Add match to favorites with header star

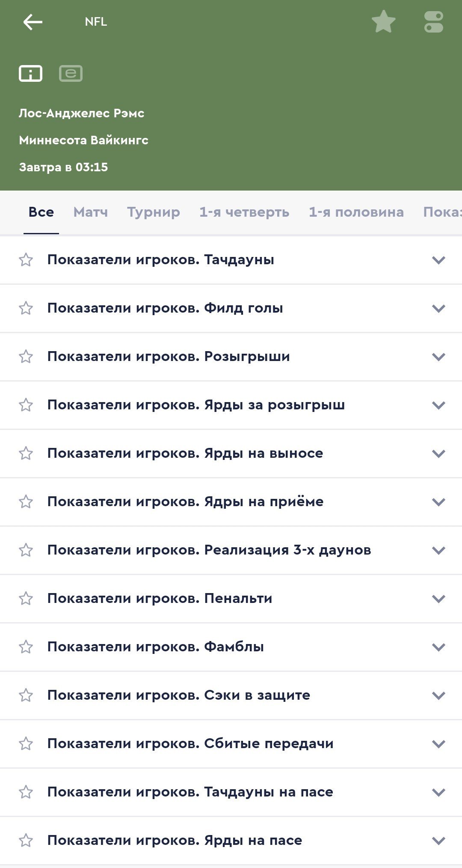[x=383, y=22]
